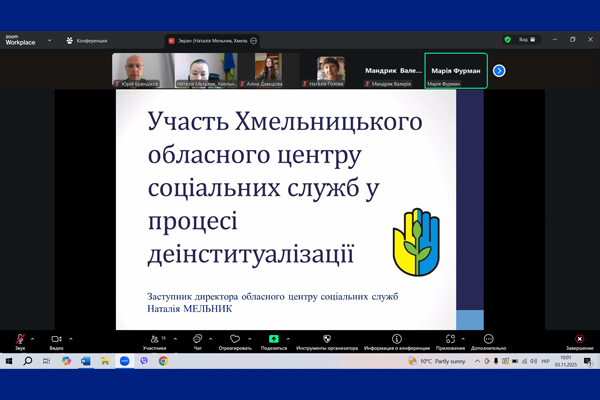Click the green Поделиться share screen button

point(274,340)
